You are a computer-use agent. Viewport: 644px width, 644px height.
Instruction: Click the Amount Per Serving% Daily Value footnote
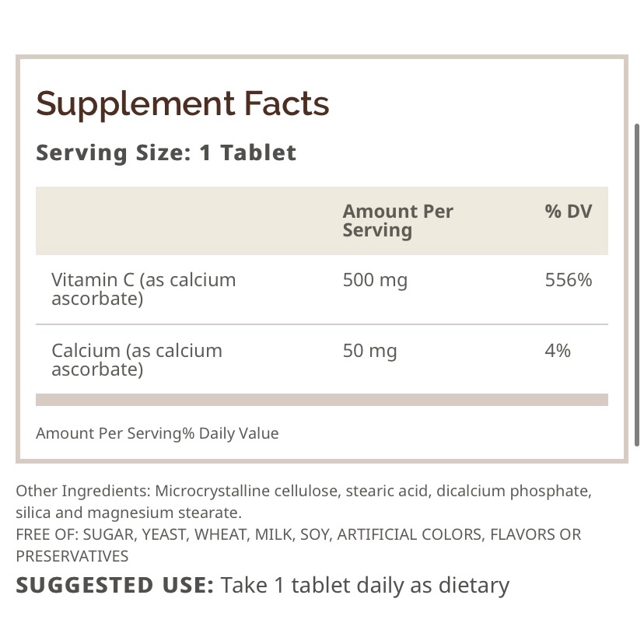[157, 434]
